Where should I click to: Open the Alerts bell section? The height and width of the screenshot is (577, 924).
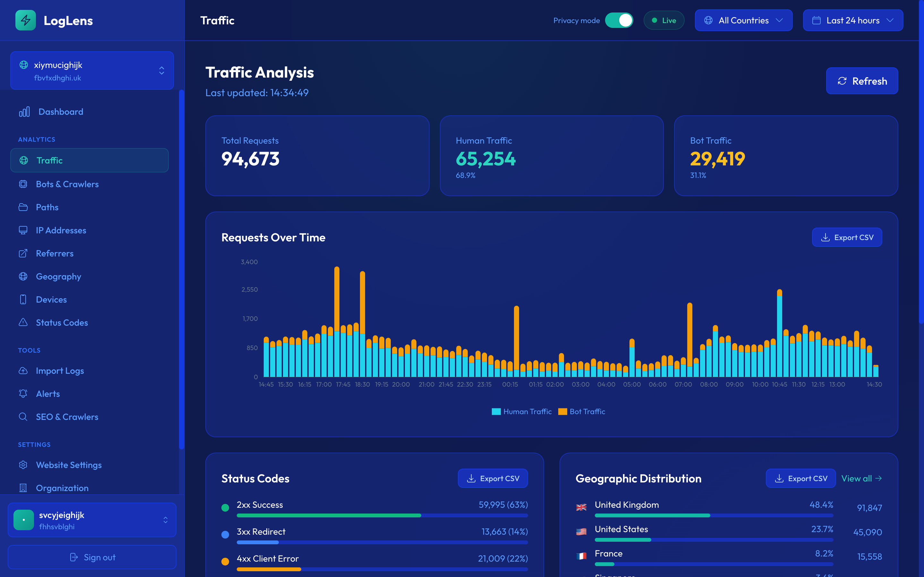[x=48, y=394]
